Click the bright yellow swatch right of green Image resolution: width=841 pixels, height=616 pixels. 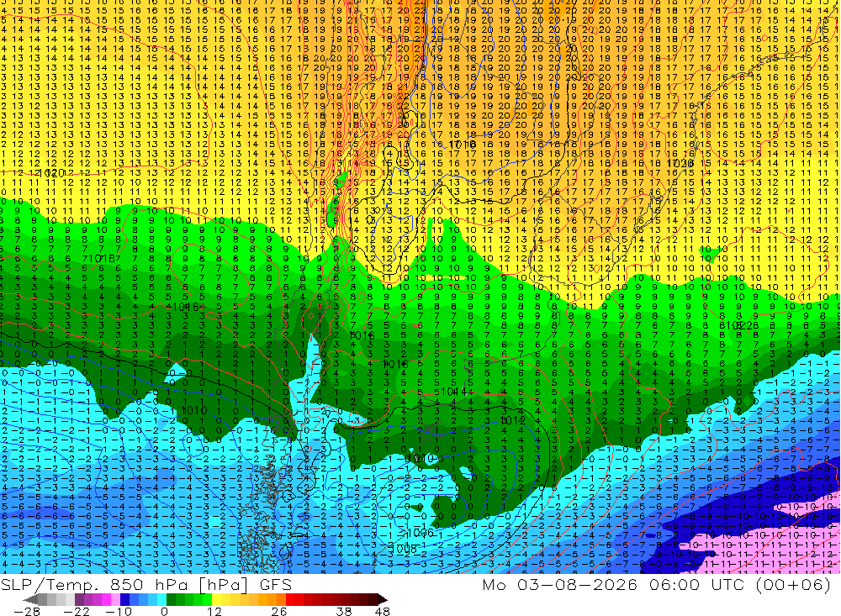(x=217, y=600)
